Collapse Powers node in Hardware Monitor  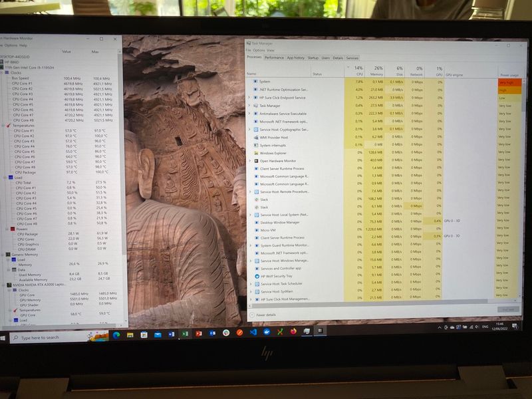pyautogui.click(x=7, y=229)
